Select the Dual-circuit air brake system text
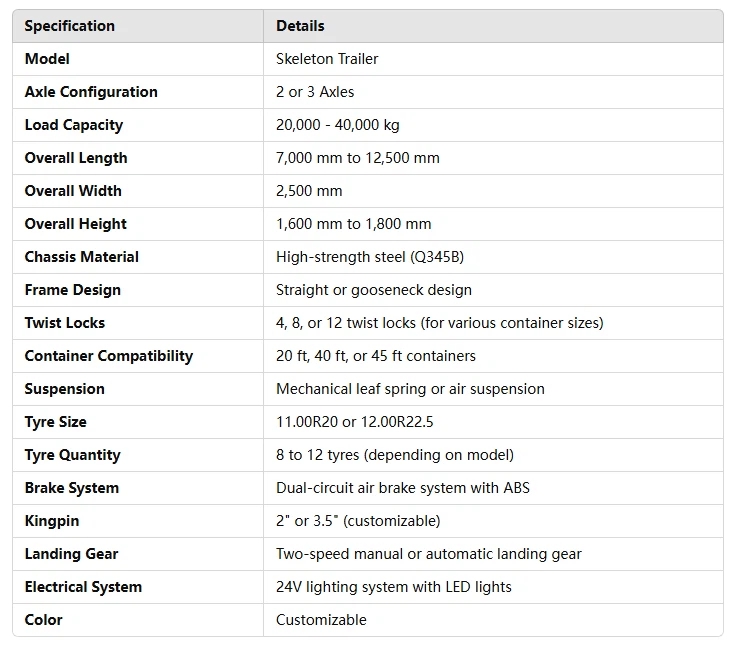The image size is (737, 654). coord(402,488)
